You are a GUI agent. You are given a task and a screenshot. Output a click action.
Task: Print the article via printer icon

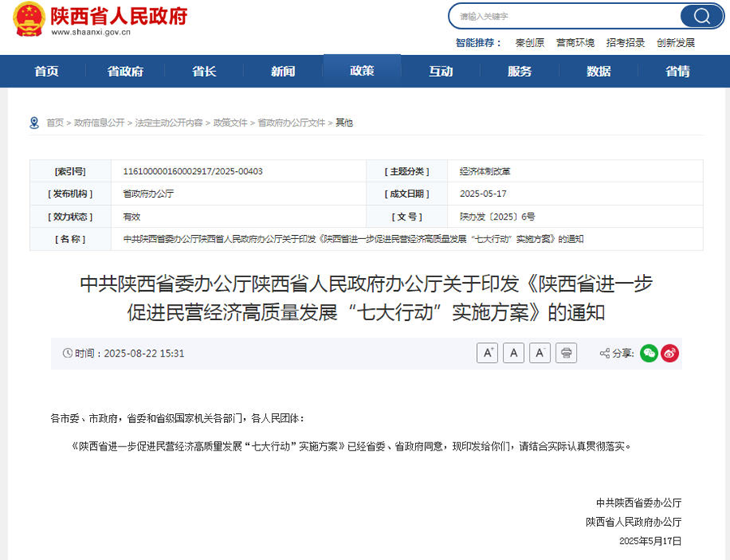[566, 353]
